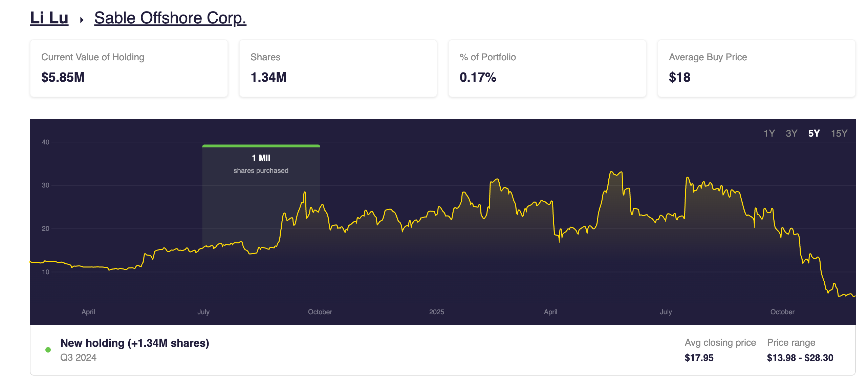Switch chart to 3Y range
This screenshot has width=868, height=381.
tap(791, 133)
